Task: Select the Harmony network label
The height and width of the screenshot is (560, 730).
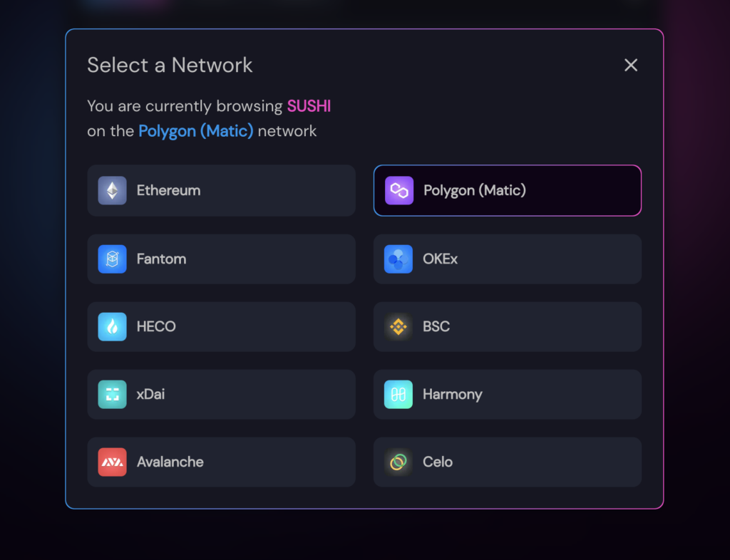Action: point(453,395)
